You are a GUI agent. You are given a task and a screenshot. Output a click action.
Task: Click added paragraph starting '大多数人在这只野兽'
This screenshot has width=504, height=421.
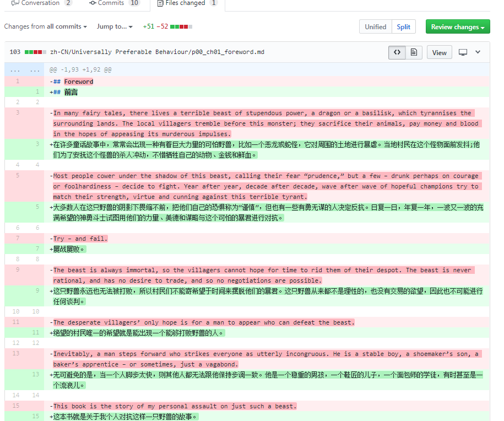(267, 213)
